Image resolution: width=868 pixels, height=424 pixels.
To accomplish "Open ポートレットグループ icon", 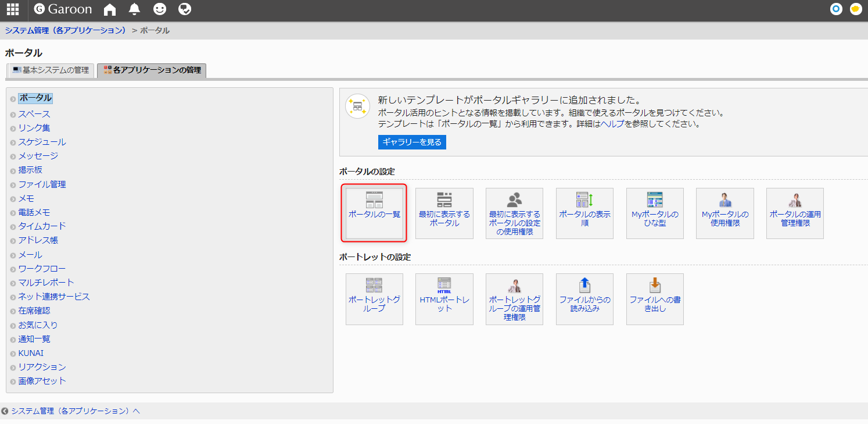I will 374,298.
